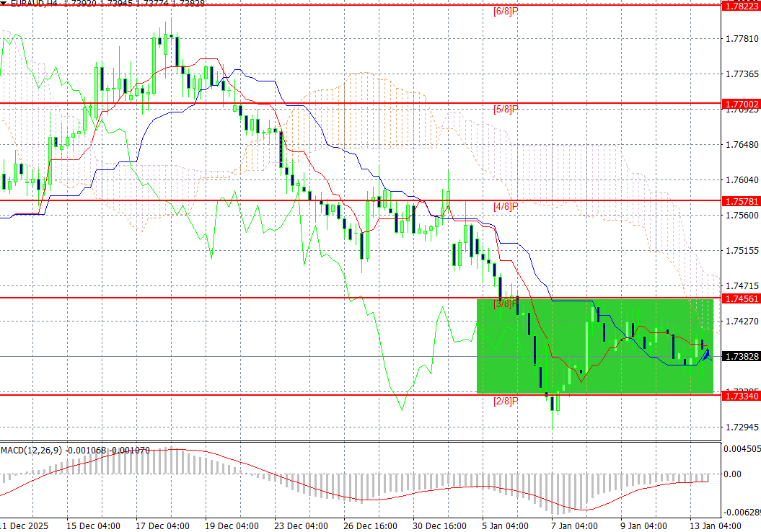This screenshot has width=761, height=532.
Task: Select the green rectangle zone on the chart
Action: [x=595, y=346]
